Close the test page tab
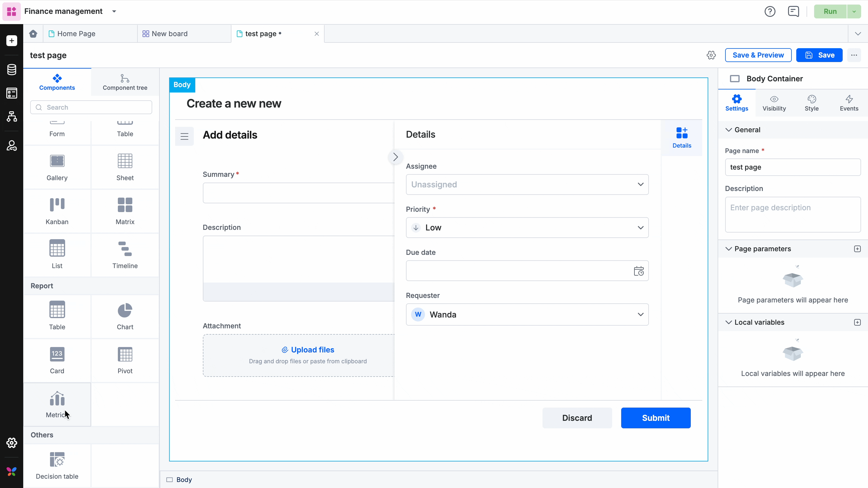868x488 pixels. click(316, 34)
